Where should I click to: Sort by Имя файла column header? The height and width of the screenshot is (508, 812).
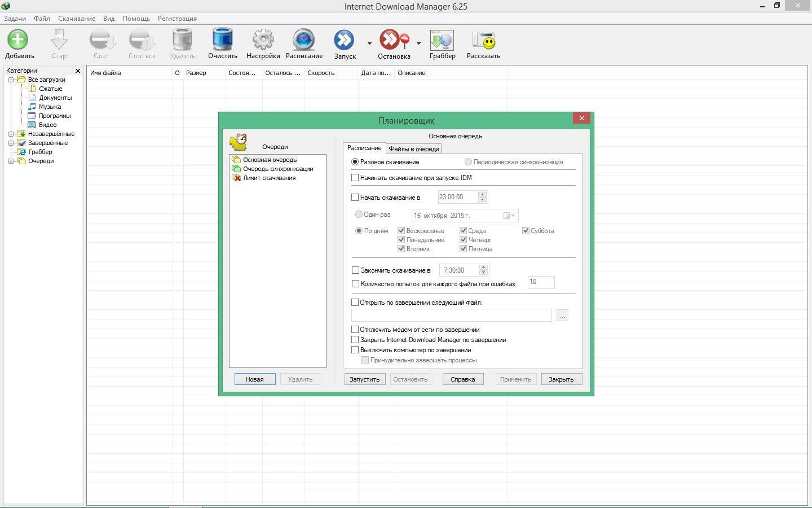(x=129, y=73)
